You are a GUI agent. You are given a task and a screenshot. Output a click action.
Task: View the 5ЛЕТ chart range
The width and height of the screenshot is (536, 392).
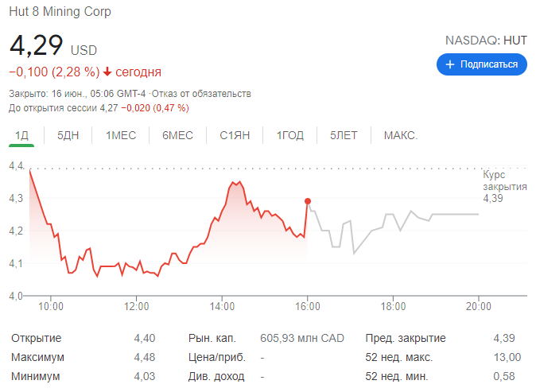344,135
